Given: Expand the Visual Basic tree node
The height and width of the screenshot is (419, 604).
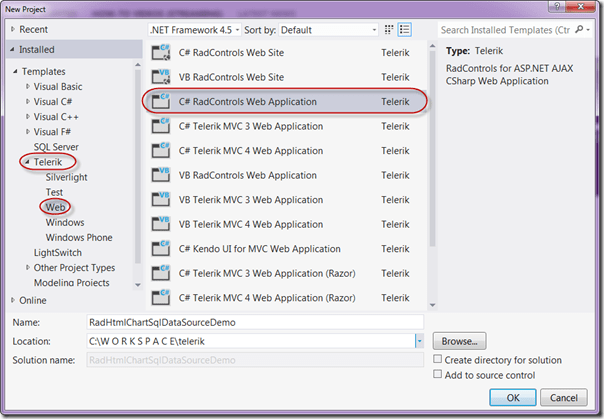Looking at the screenshot, I should 26,87.
